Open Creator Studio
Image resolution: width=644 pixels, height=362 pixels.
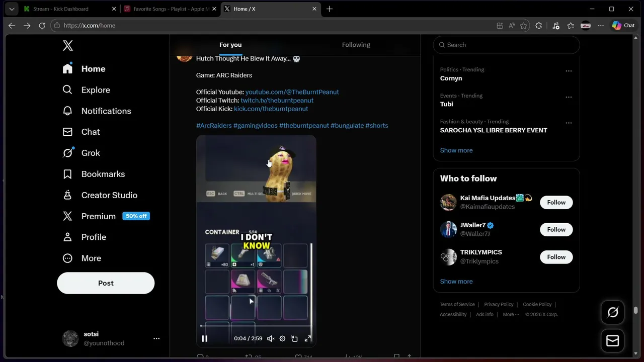point(100,195)
